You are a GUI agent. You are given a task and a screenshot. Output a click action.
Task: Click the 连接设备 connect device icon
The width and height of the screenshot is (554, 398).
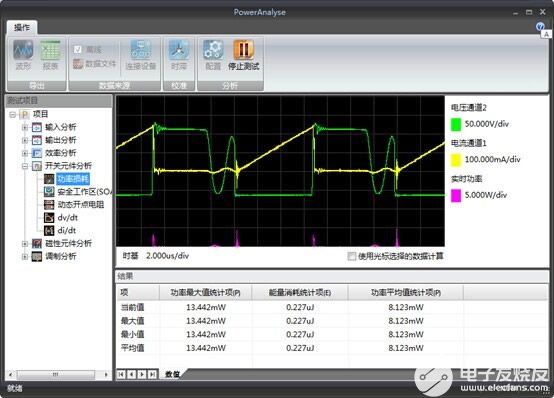[x=141, y=55]
